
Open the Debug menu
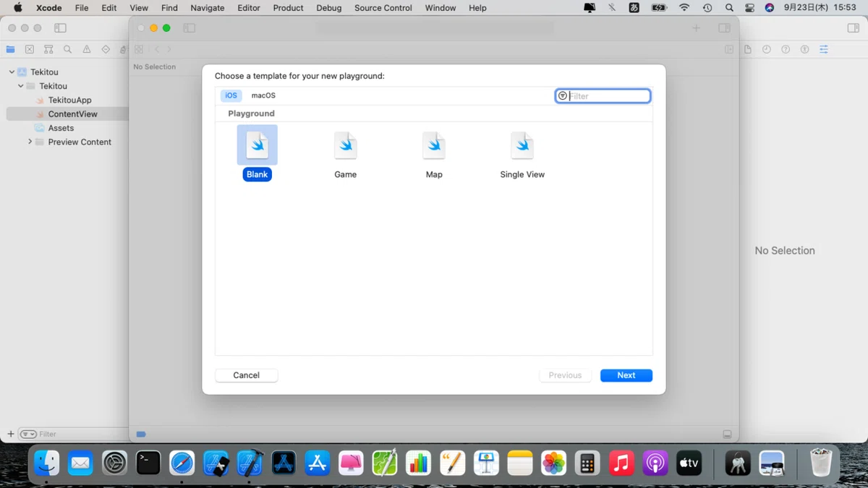(329, 8)
